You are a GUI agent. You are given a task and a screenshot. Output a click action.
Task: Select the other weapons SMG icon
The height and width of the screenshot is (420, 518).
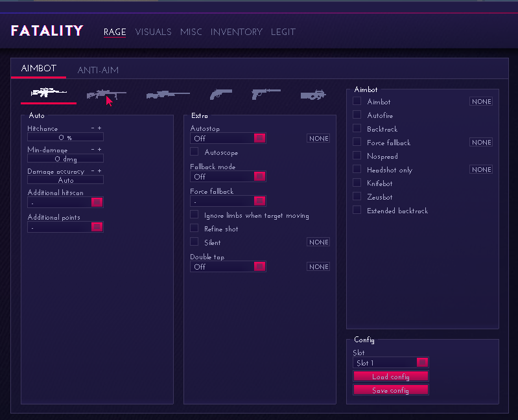pos(313,95)
